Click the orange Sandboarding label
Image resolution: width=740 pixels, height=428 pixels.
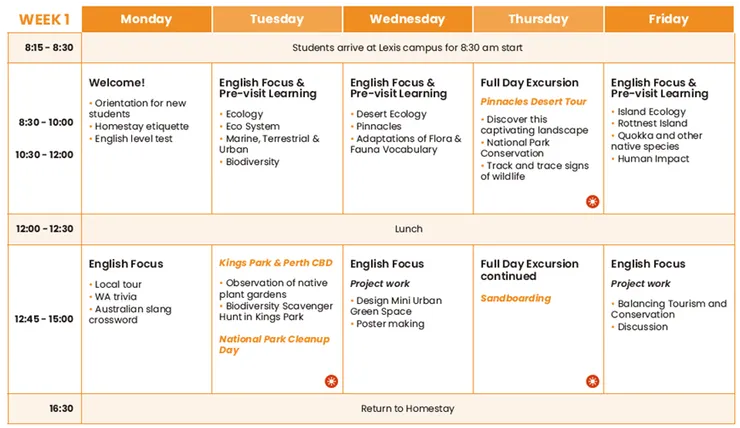point(516,298)
